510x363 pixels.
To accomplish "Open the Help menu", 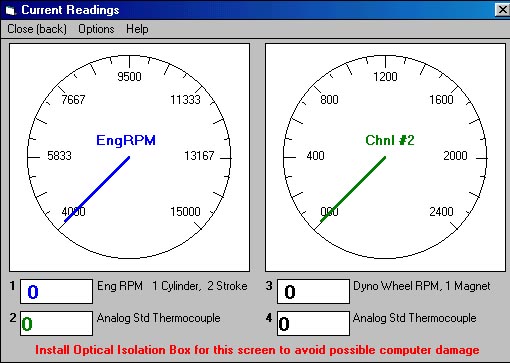I will click(x=137, y=29).
